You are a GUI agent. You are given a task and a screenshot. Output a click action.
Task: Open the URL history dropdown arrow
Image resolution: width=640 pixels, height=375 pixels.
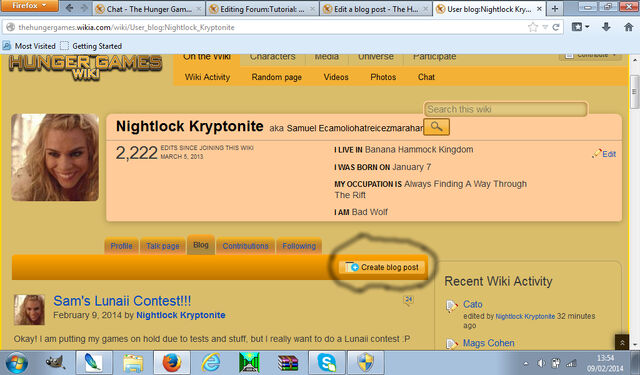(x=545, y=27)
